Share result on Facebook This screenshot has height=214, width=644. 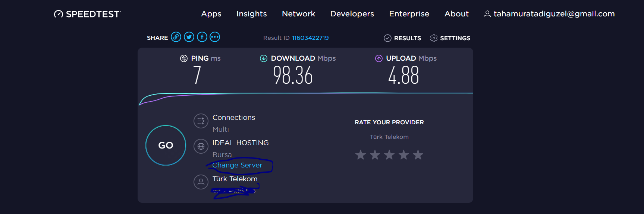pyautogui.click(x=202, y=37)
